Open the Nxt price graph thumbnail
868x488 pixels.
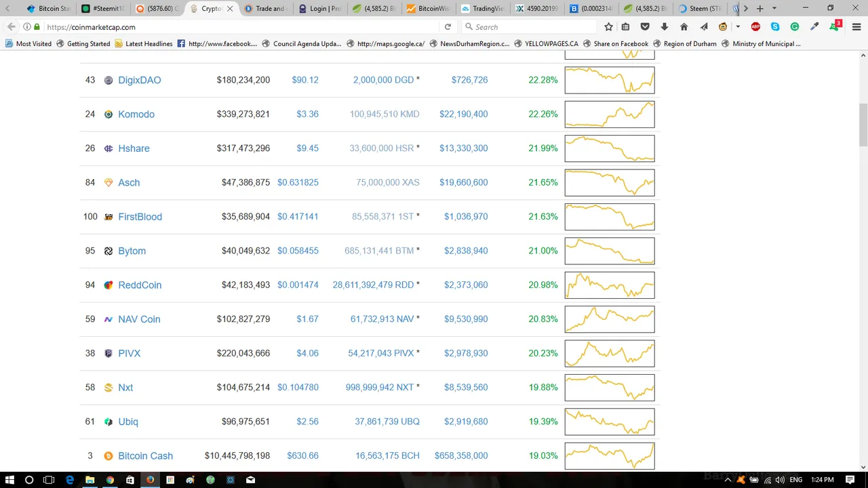(x=610, y=388)
